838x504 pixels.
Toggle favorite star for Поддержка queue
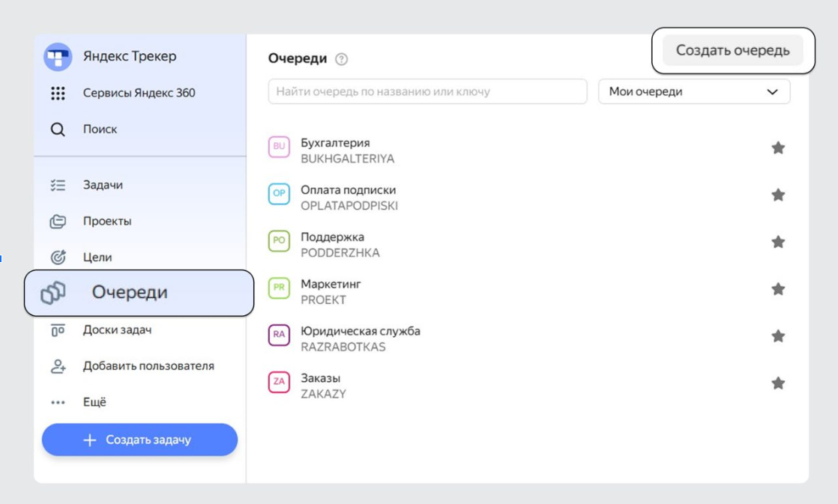(778, 242)
